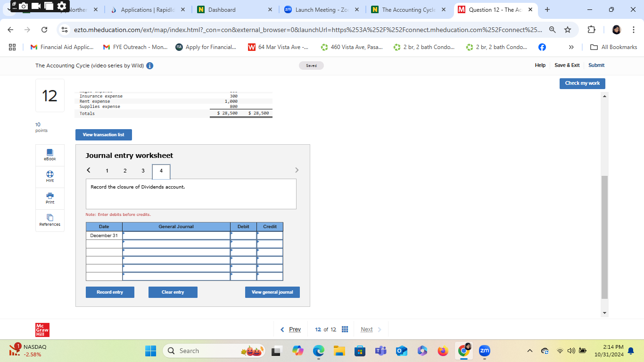Click the page zoom magnifier in the address bar
The width and height of the screenshot is (644, 362).
[x=552, y=29]
